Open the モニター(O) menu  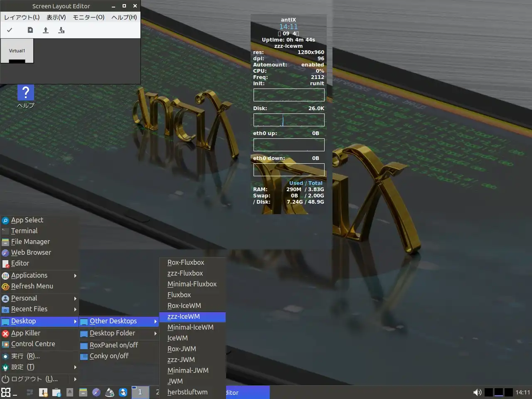click(89, 17)
